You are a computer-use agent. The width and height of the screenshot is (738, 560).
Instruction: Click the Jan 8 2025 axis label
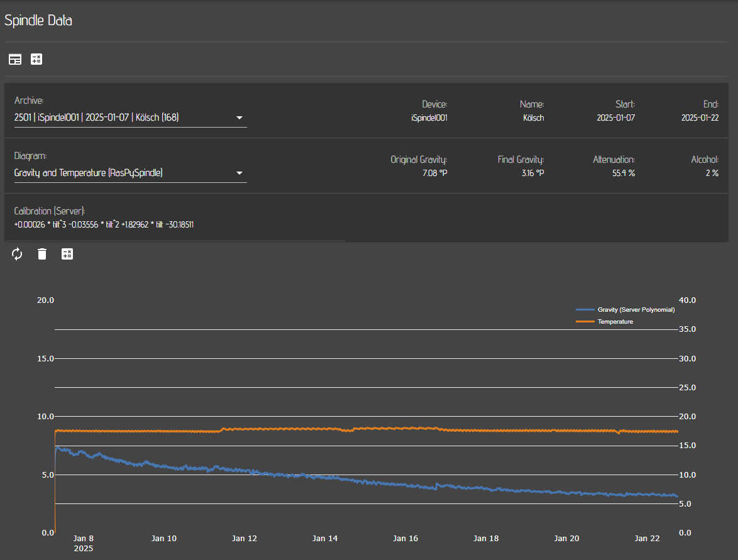coord(84,543)
